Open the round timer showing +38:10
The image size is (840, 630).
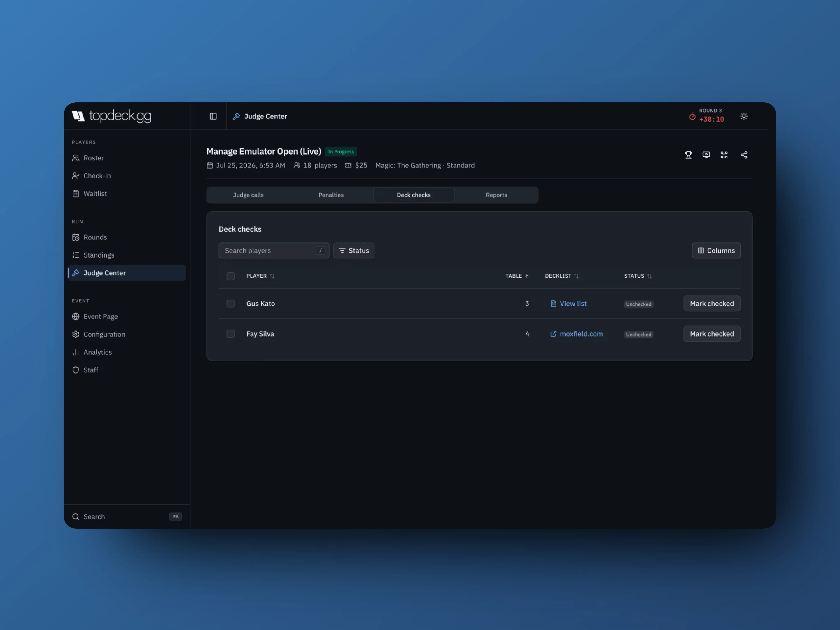point(707,116)
